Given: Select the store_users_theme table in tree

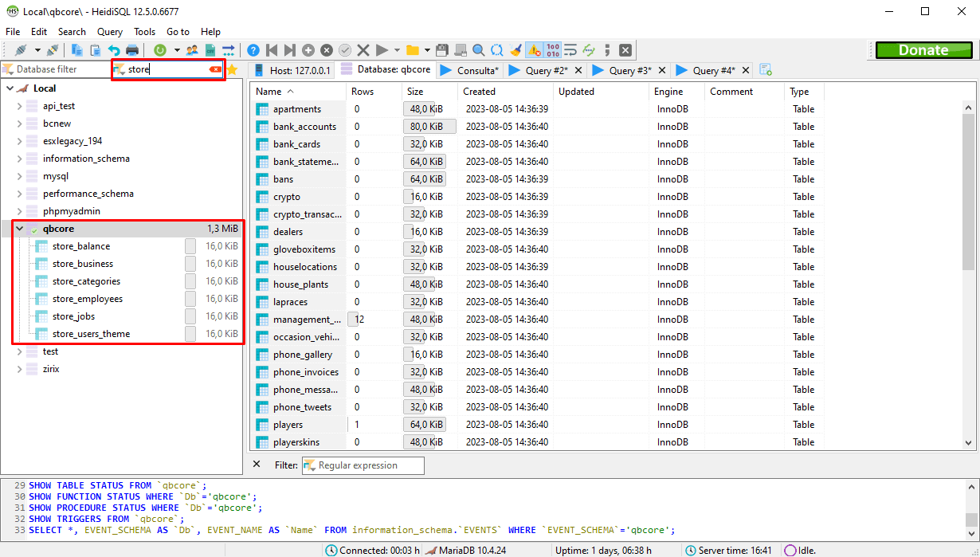Looking at the screenshot, I should click(91, 334).
